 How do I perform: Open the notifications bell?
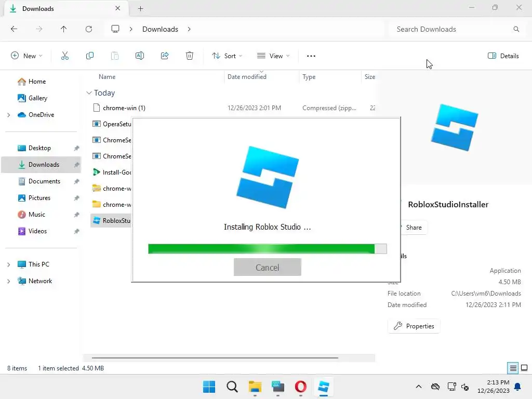click(518, 387)
